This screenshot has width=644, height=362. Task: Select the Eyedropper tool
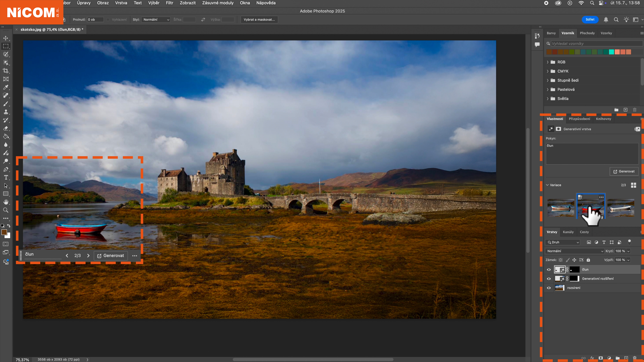[6, 87]
